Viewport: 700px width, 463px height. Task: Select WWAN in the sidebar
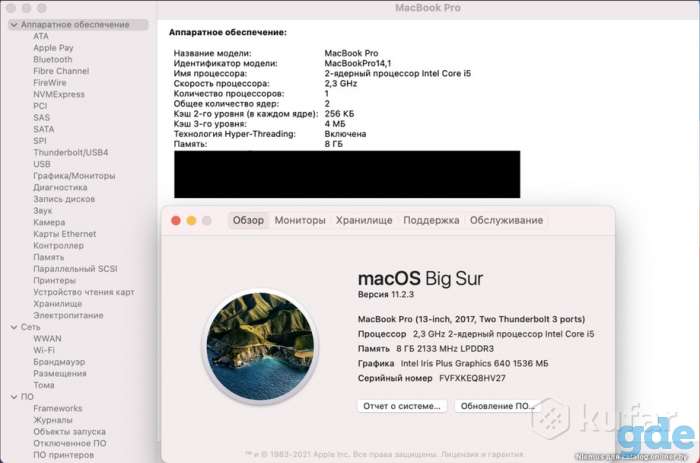[x=47, y=339]
